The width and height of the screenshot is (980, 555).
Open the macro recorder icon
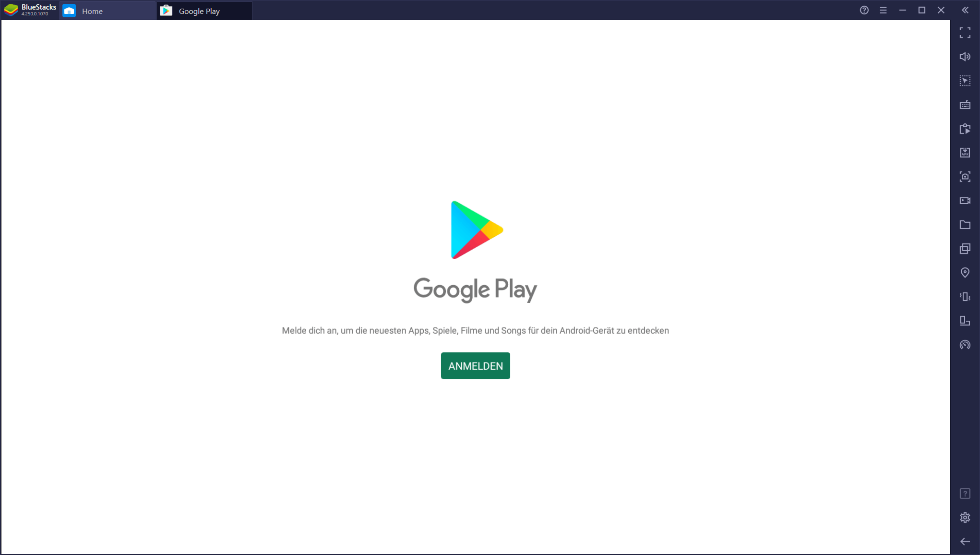(965, 129)
